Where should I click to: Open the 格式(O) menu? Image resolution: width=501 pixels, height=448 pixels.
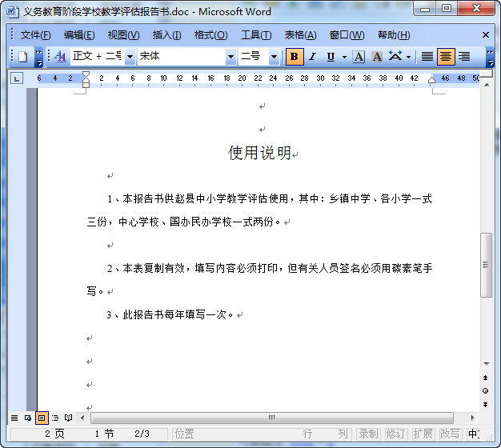click(x=210, y=35)
